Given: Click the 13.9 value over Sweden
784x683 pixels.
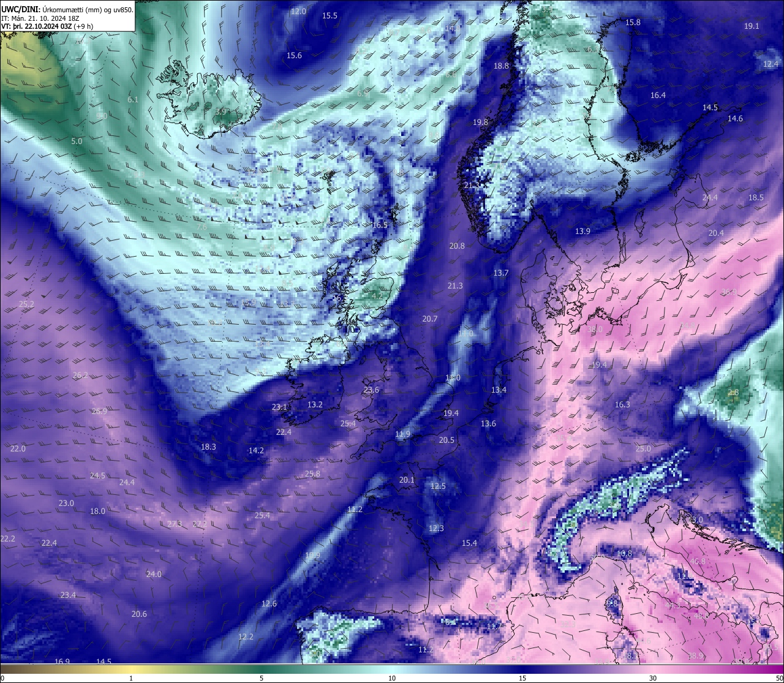Looking at the screenshot, I should pyautogui.click(x=582, y=231).
